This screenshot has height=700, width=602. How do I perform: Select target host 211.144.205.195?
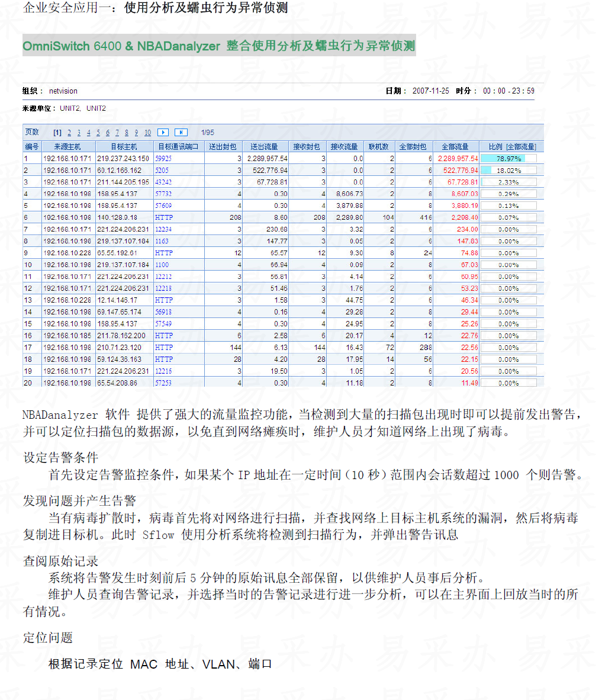[x=123, y=182]
